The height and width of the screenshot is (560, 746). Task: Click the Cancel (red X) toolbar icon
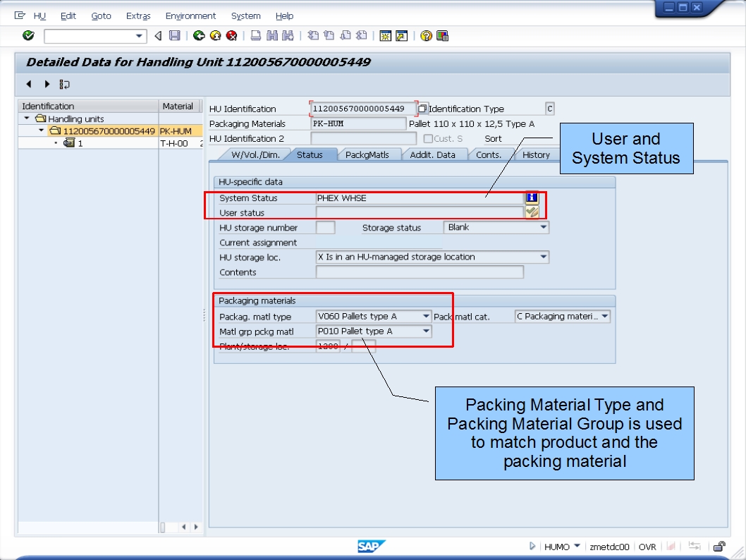231,35
